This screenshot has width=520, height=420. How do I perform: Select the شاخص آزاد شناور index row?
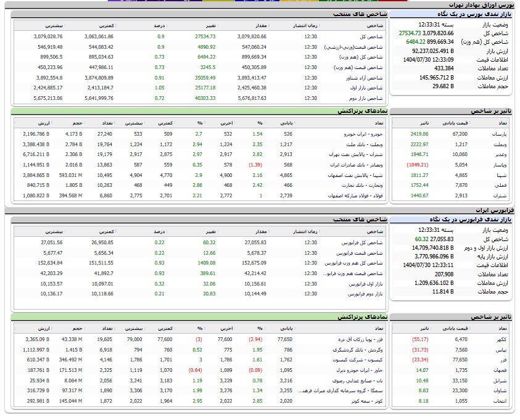365,78
